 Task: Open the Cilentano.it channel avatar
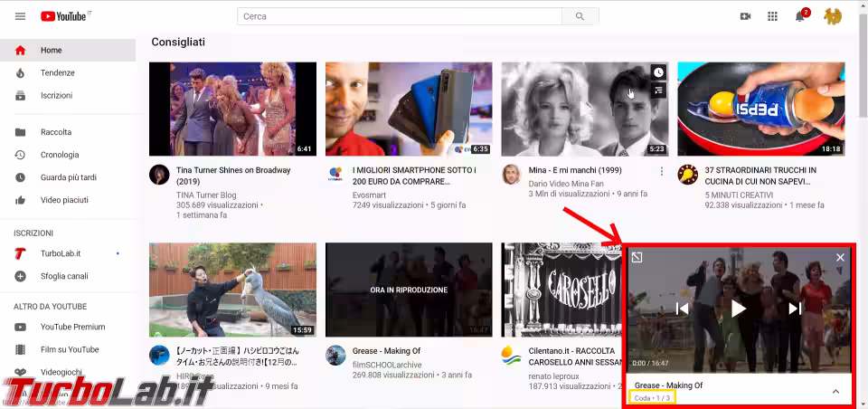[512, 356]
